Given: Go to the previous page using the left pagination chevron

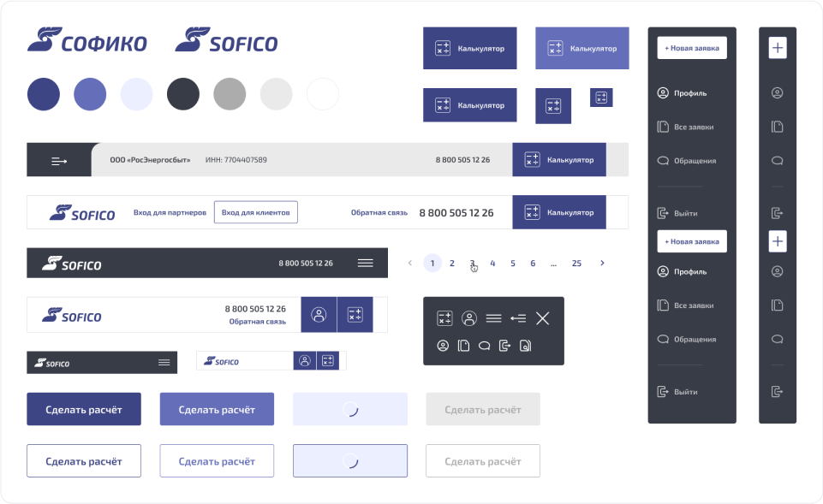Looking at the screenshot, I should point(410,264).
